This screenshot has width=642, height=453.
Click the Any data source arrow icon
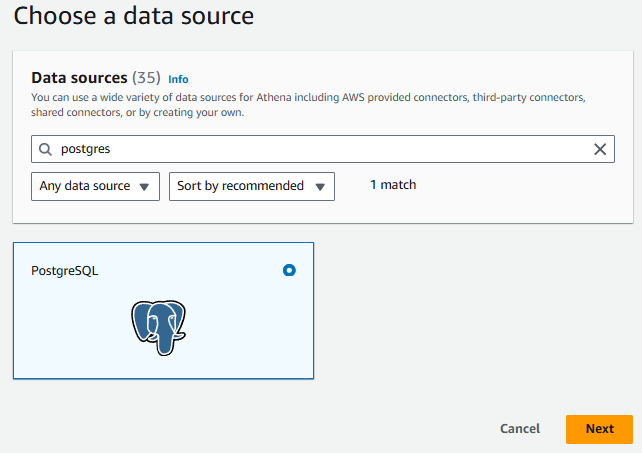coord(144,187)
